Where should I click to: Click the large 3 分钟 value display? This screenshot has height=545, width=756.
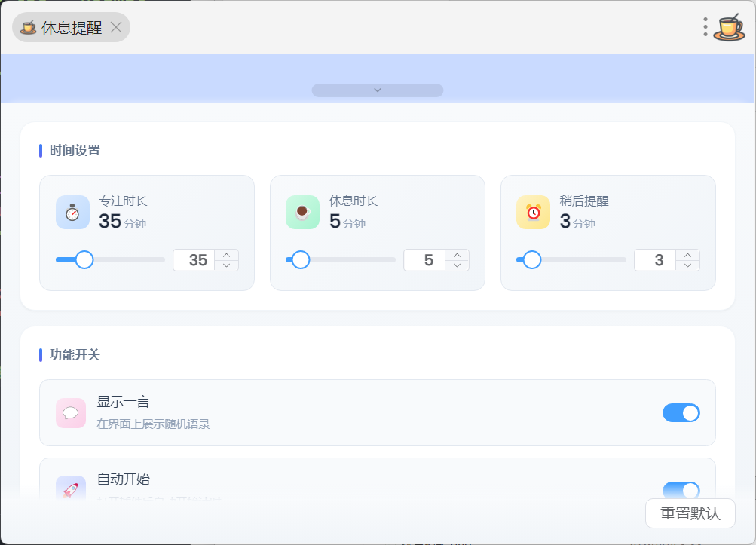click(577, 222)
